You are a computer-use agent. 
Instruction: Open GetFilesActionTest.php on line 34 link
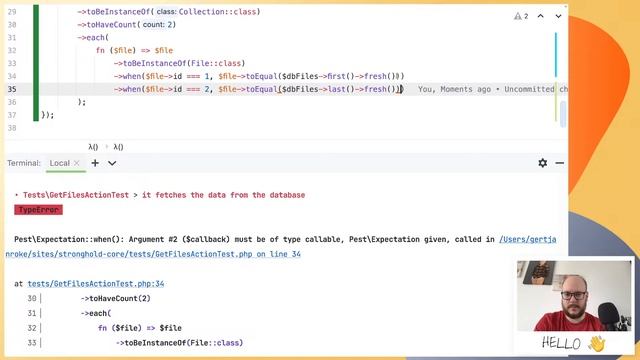pos(153,254)
